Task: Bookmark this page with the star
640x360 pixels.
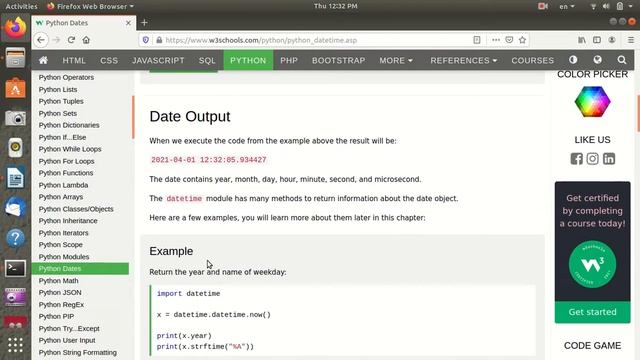Action: [x=522, y=40]
